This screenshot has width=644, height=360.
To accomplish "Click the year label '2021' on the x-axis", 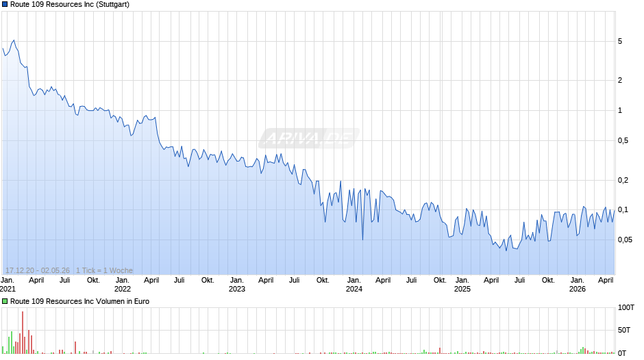I will coord(8,289).
